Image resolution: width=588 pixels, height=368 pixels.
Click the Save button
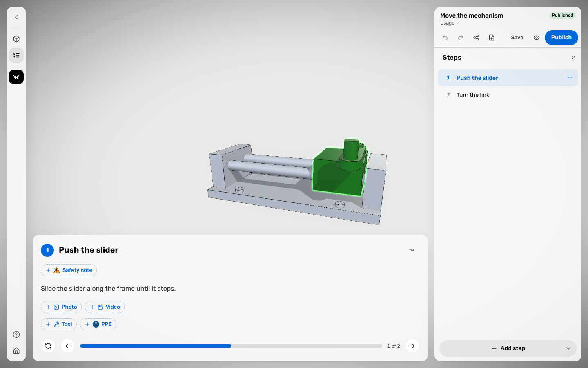(x=517, y=38)
